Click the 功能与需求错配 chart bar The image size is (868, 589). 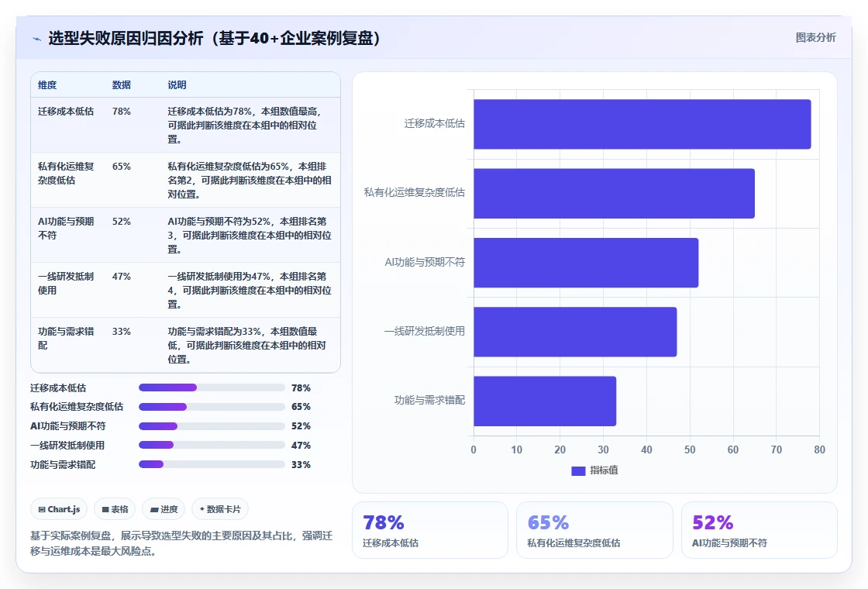[x=545, y=401]
